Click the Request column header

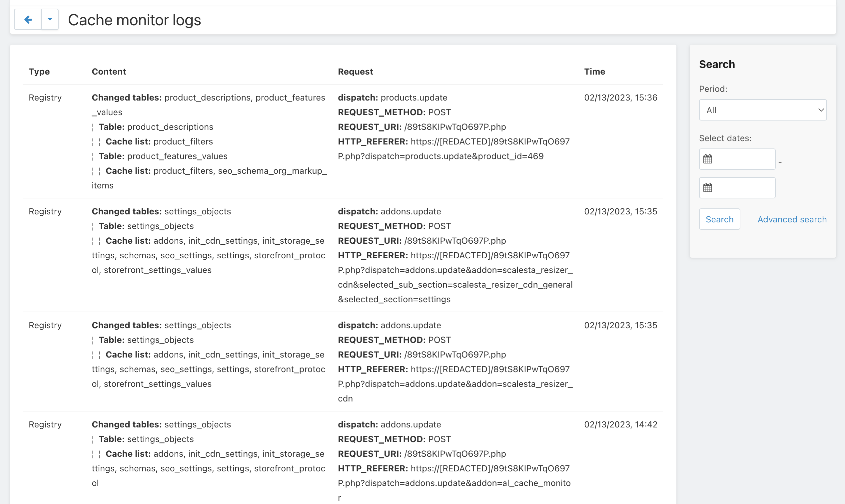355,71
